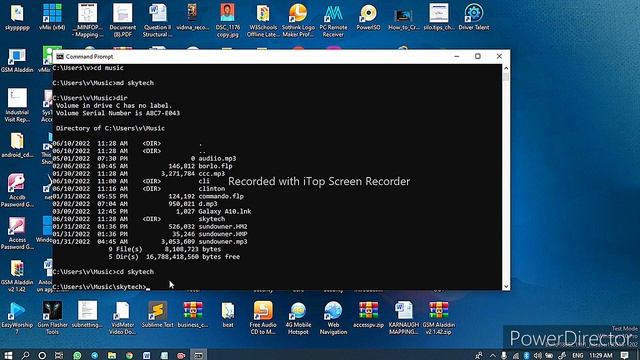Viewport: 640px width, 360px height.
Task: Open Command Prompt title bar system icon
Action: point(60,56)
